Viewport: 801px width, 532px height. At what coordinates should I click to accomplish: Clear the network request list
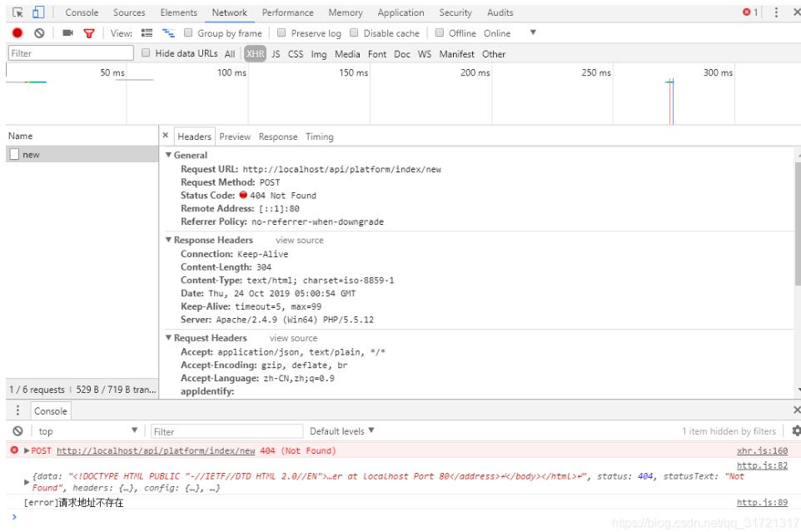(x=39, y=33)
